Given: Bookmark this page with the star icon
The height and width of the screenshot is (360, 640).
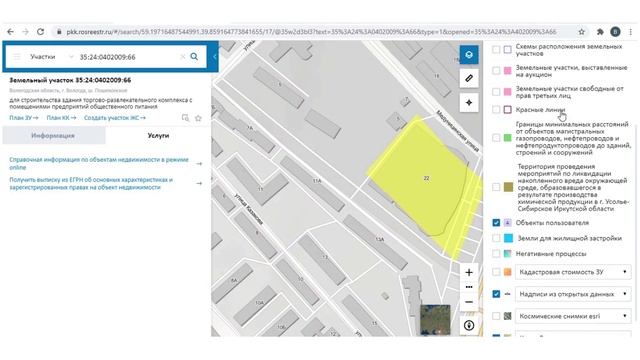Looking at the screenshot, I should [582, 31].
